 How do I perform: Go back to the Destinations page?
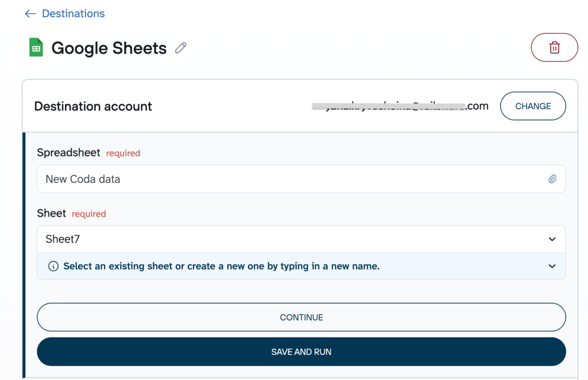[x=73, y=14]
